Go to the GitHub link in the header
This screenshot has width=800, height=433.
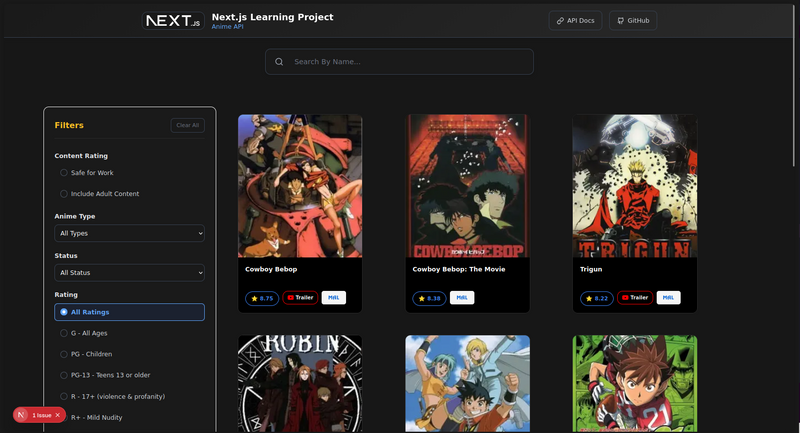[x=632, y=20]
